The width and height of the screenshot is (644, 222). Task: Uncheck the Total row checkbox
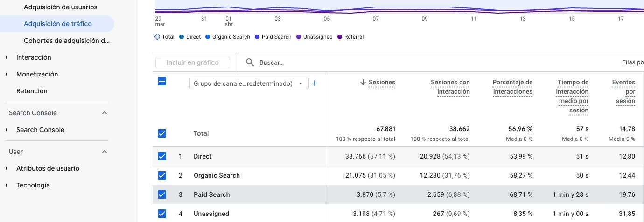pos(162,133)
